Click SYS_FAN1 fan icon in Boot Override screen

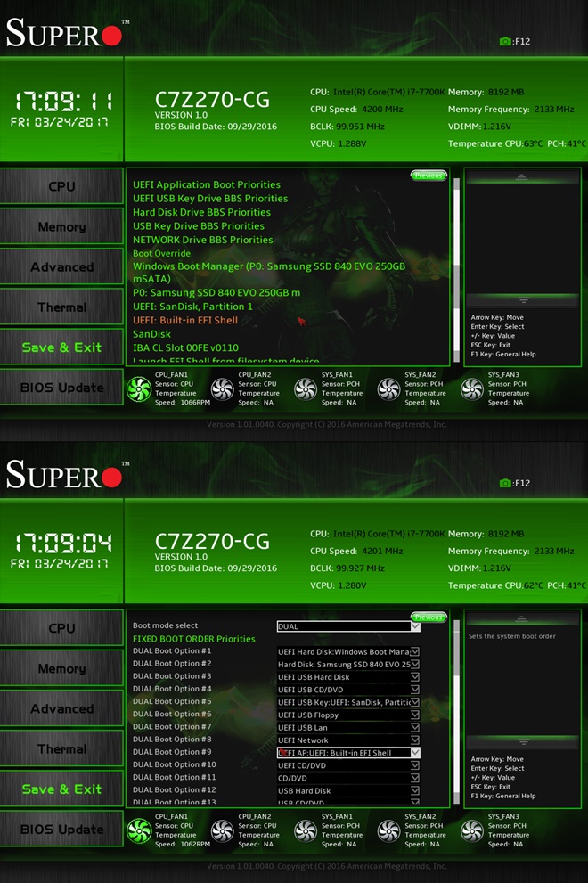coord(306,389)
